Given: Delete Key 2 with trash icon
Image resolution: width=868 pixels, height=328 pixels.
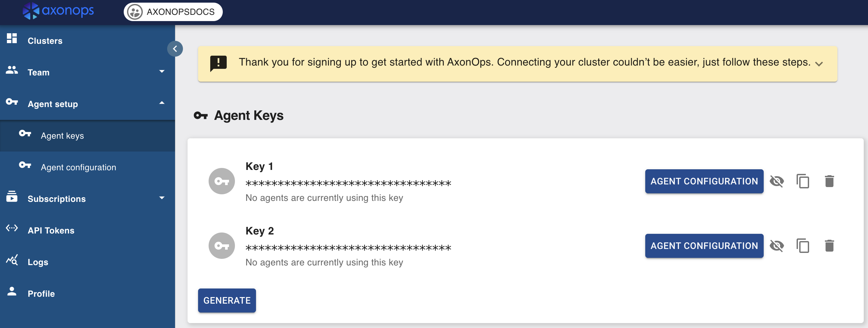Looking at the screenshot, I should [829, 245].
